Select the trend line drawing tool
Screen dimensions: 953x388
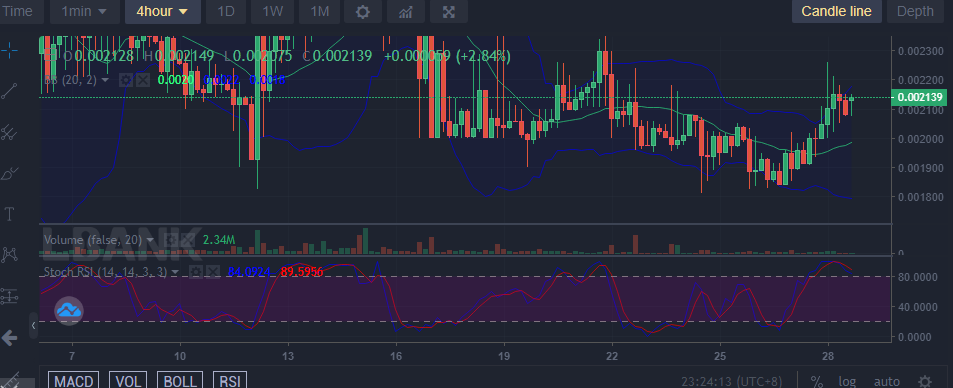(x=9, y=91)
